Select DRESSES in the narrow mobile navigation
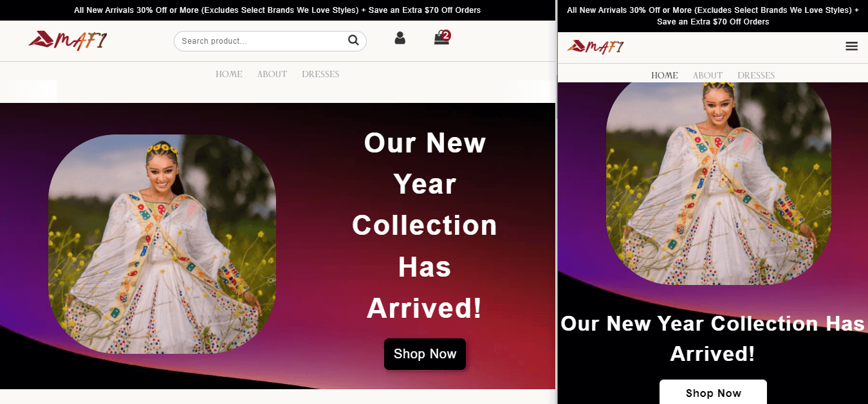The image size is (868, 404). (756, 75)
